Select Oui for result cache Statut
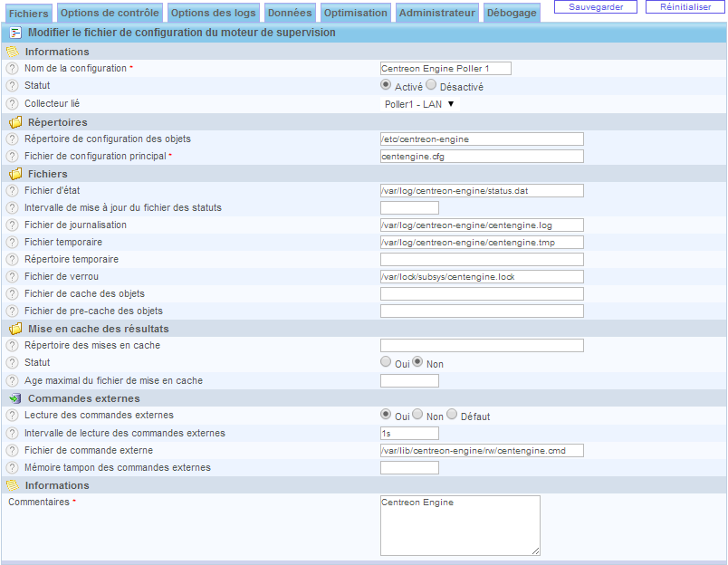This screenshot has width=728, height=565. [x=386, y=361]
